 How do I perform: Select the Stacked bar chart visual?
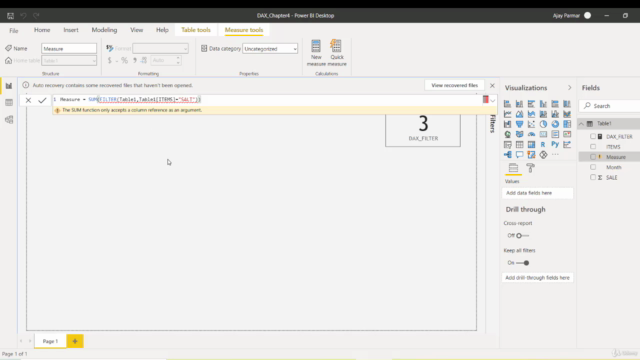[507, 104]
